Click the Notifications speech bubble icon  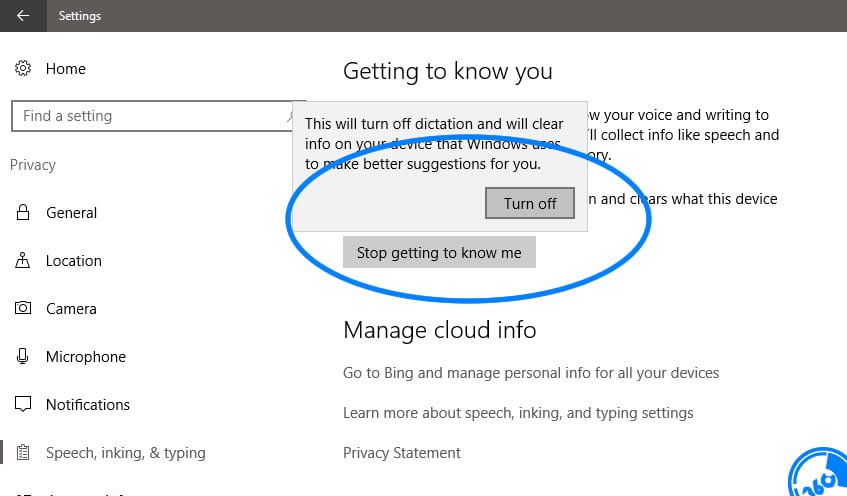coord(23,405)
